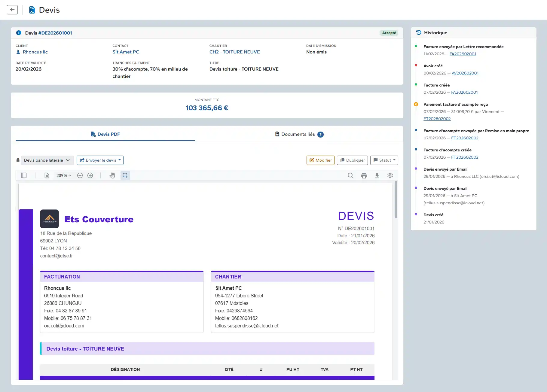Click the PDF viewer vertical scrollbar
Viewport: 547px width, 392px height.
point(396,200)
